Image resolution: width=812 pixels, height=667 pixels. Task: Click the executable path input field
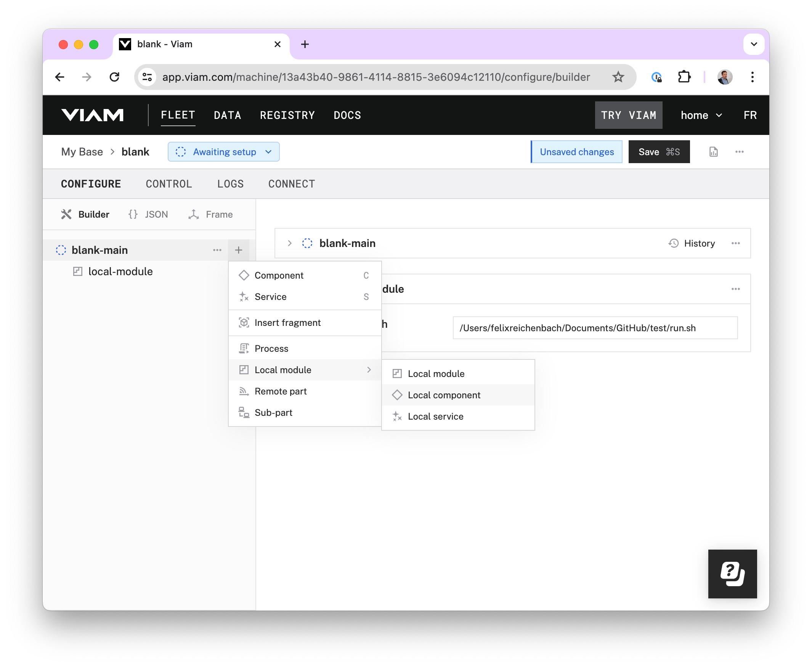tap(595, 328)
